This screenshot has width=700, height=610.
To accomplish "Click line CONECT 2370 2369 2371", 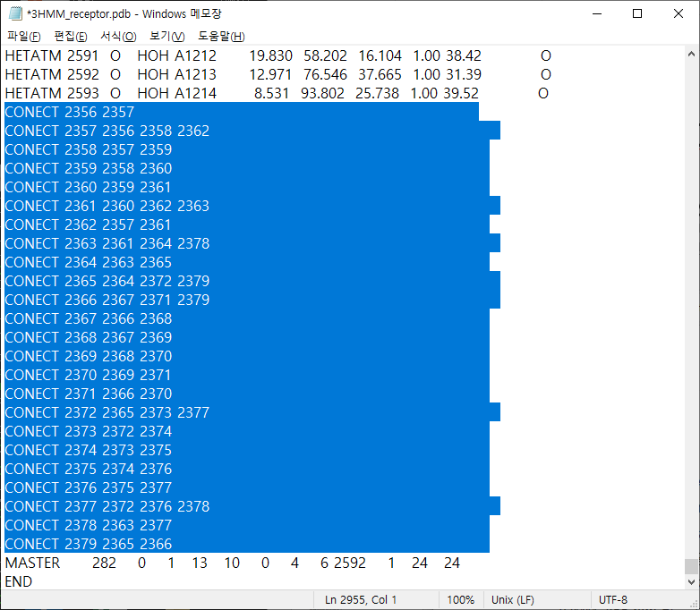I will (88, 375).
